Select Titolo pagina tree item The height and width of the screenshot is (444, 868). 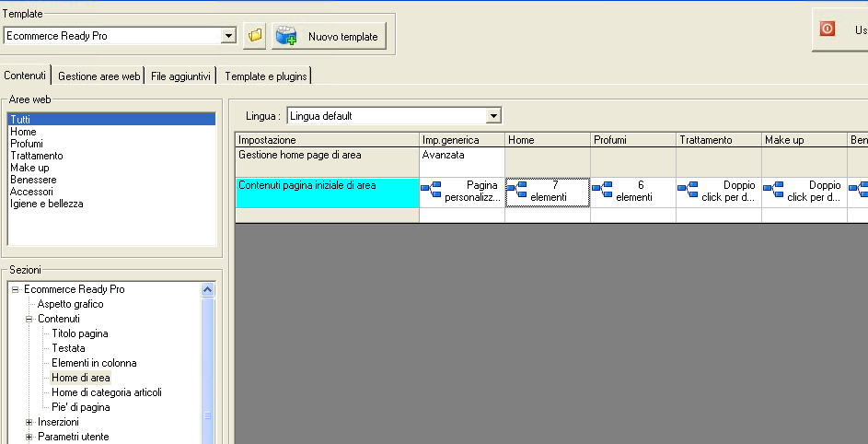(x=80, y=333)
